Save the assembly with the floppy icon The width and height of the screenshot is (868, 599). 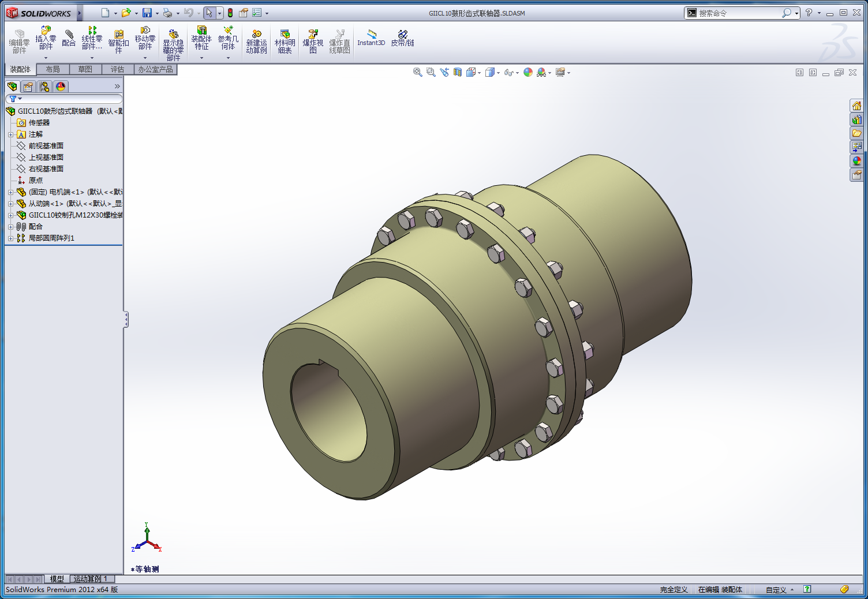point(147,13)
